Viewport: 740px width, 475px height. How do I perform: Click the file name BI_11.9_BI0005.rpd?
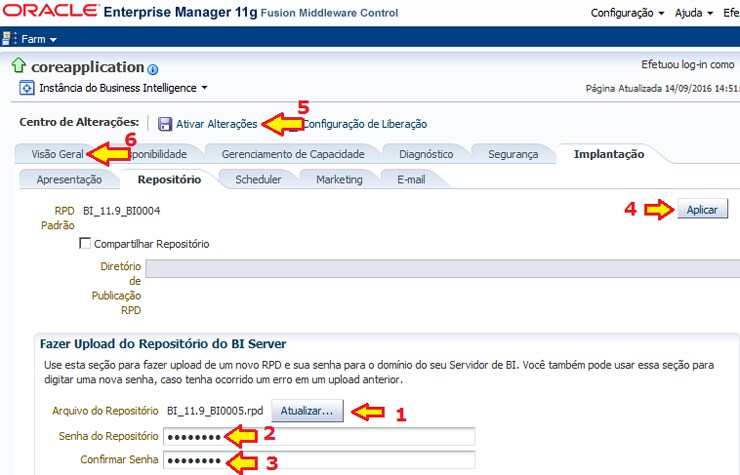pos(215,411)
